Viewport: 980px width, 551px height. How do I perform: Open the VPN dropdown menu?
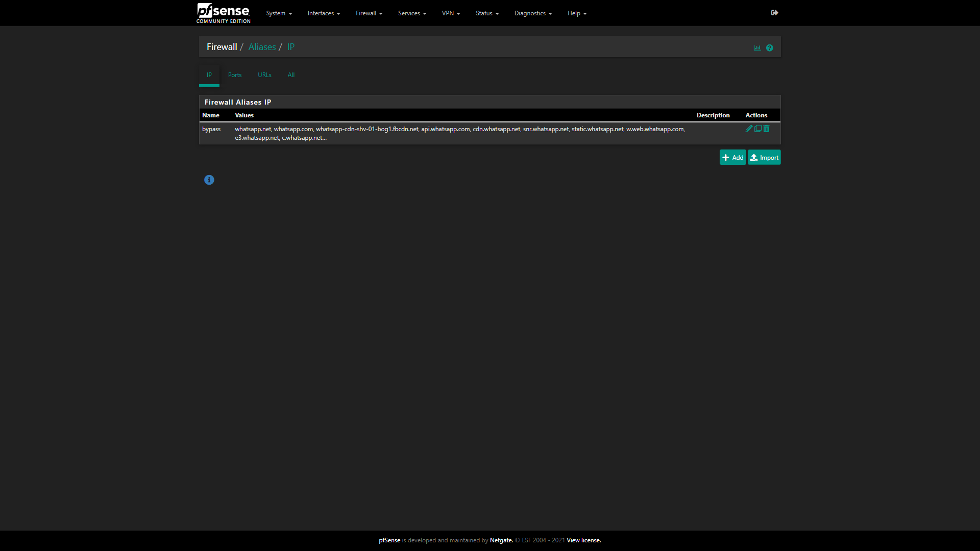451,13
